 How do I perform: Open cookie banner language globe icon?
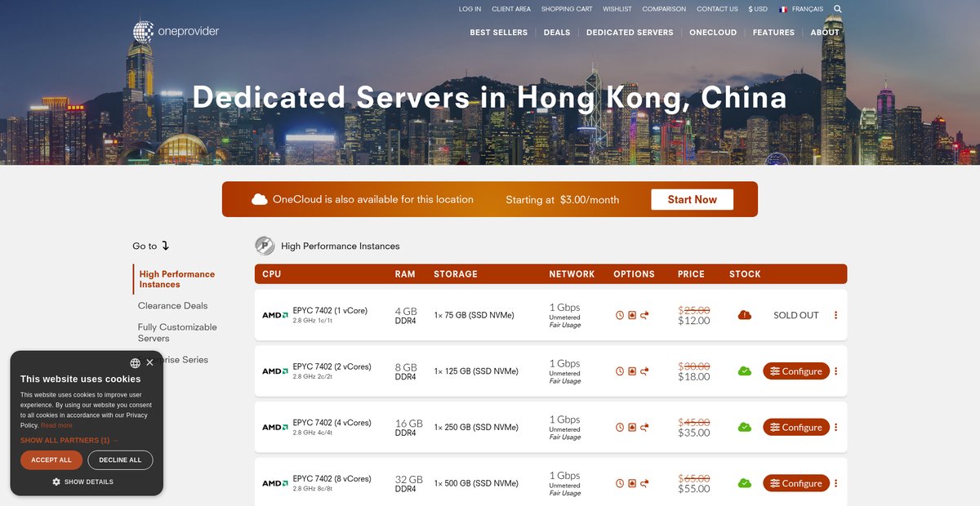point(135,363)
